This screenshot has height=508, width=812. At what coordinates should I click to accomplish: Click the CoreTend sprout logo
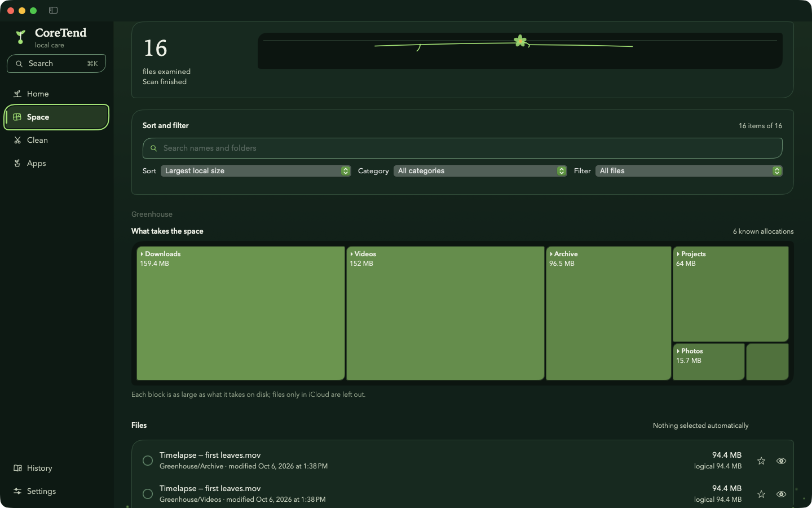click(x=20, y=37)
